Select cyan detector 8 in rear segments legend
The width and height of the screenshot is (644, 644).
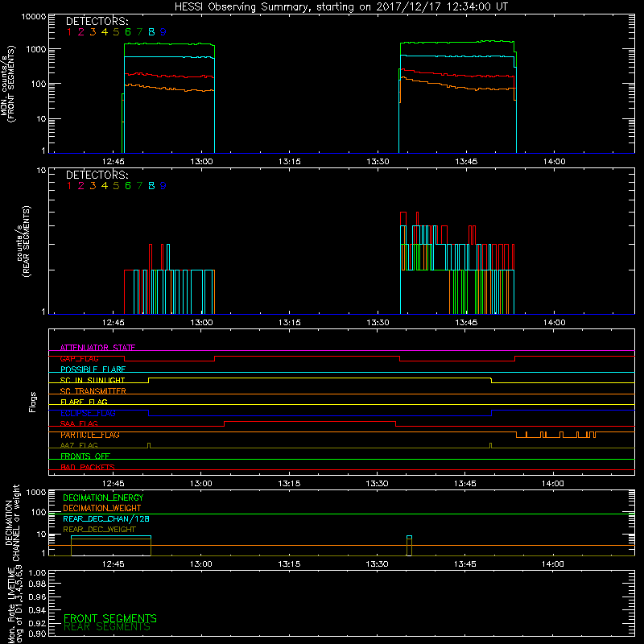(x=151, y=186)
